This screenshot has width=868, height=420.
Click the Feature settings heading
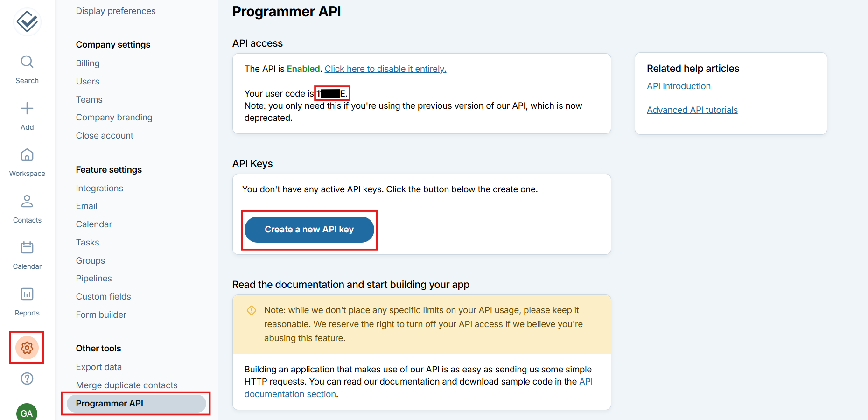click(x=109, y=170)
